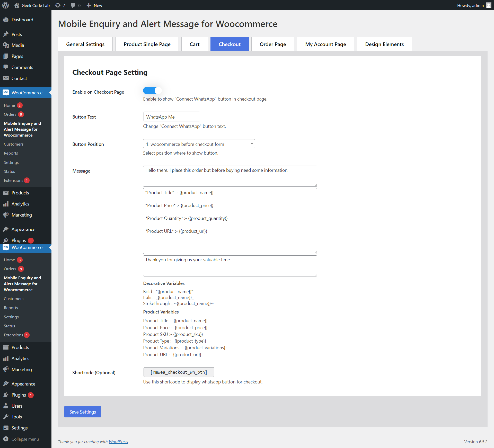Click the Collapse menu arrow icon
This screenshot has width=494, height=448.
[x=6, y=439]
